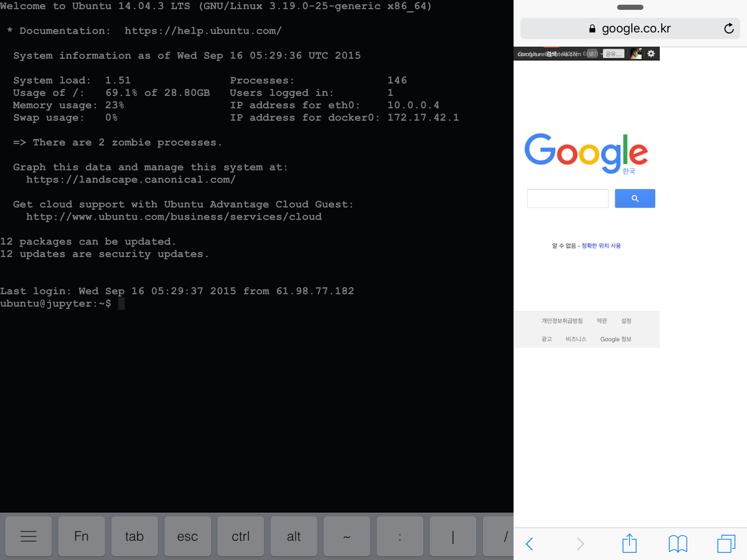Image resolution: width=747 pixels, height=560 pixels.
Task: Click the https://help.ubuntu.com/ text in terminal
Action: (203, 30)
